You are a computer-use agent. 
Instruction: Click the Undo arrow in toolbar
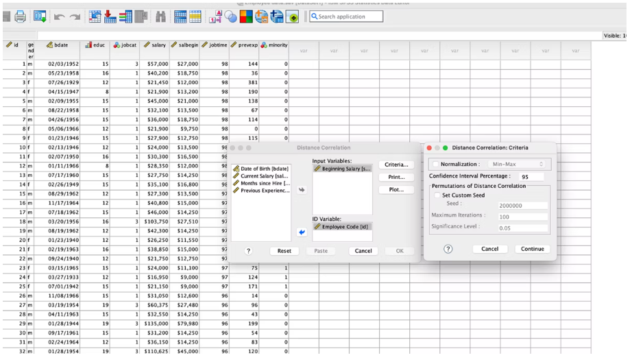(x=59, y=17)
